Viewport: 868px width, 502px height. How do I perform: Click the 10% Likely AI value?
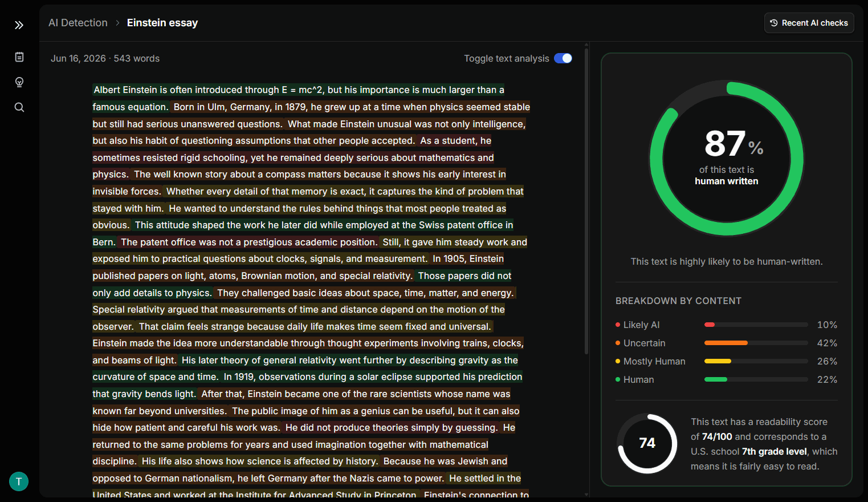827,325
